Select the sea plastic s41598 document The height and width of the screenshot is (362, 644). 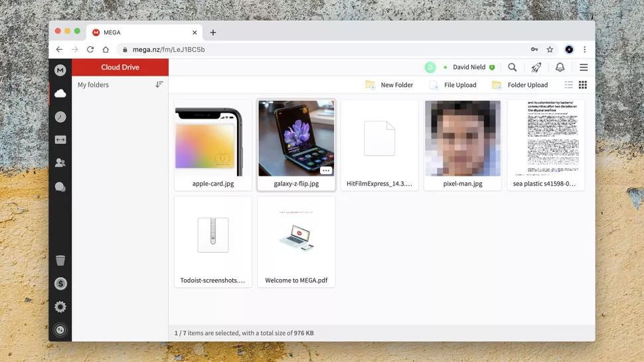point(546,145)
